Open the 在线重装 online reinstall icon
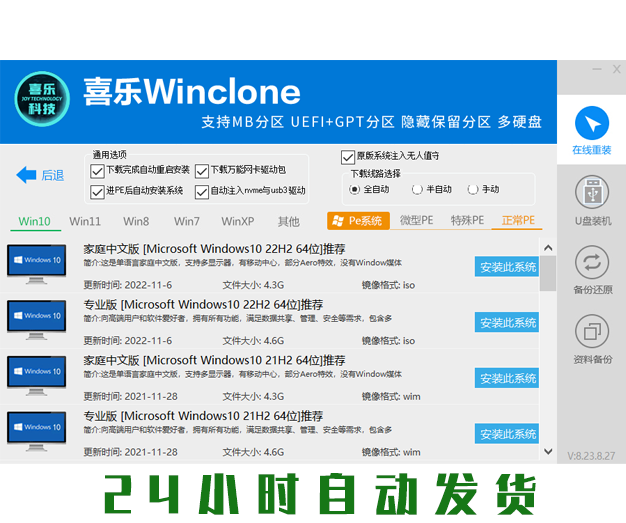The height and width of the screenshot is (523, 626). click(x=592, y=123)
